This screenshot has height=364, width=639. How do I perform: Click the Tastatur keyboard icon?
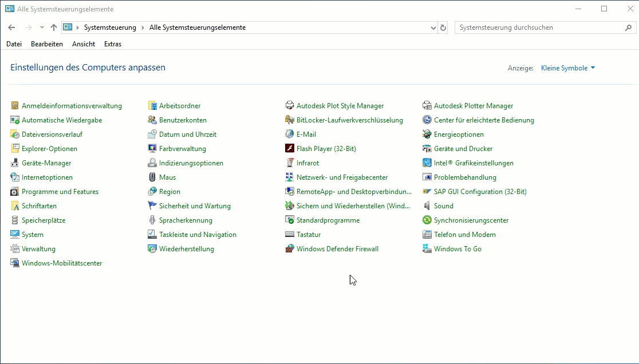click(x=289, y=235)
